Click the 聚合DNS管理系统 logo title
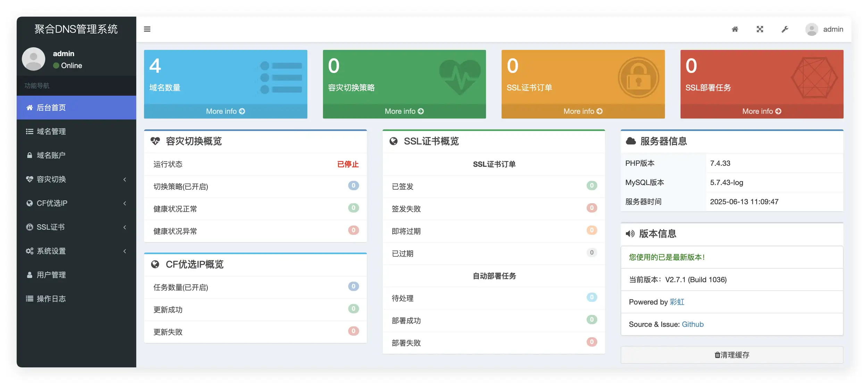 76,29
